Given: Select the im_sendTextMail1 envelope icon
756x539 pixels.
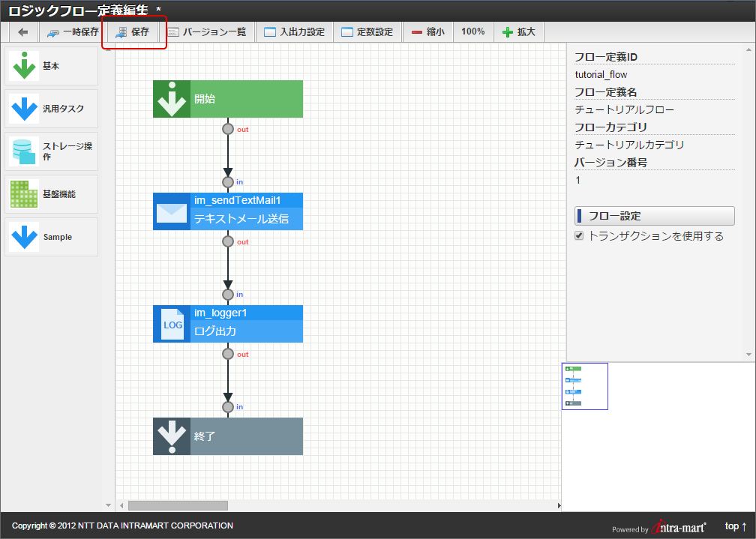Looking at the screenshot, I should click(172, 211).
